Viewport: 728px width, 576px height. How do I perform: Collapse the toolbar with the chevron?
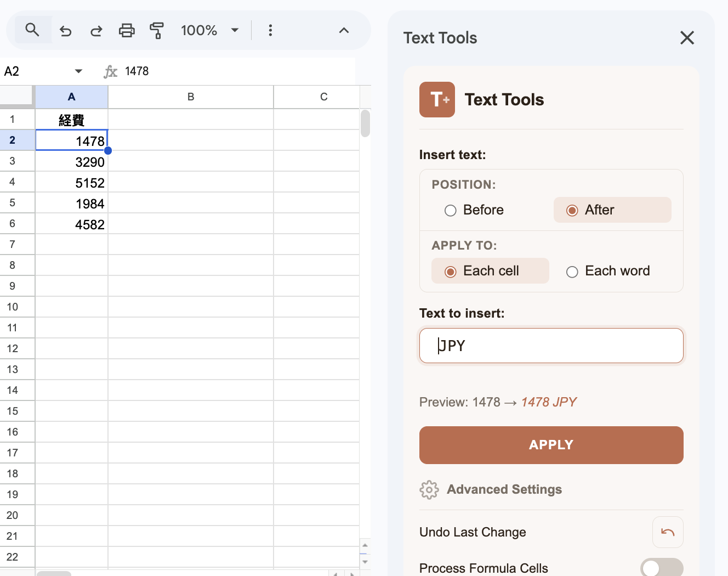(344, 31)
